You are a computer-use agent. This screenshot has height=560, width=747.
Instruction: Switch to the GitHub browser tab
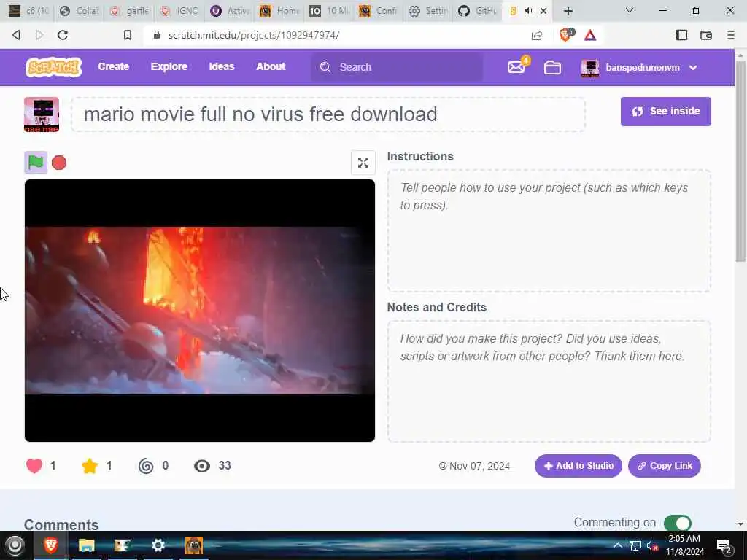(x=479, y=11)
